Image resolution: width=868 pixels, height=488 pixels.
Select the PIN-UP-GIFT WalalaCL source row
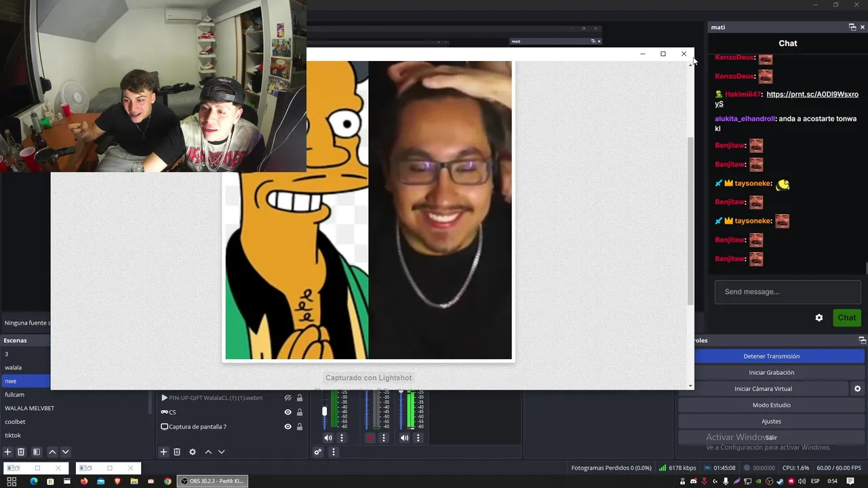[231, 399]
